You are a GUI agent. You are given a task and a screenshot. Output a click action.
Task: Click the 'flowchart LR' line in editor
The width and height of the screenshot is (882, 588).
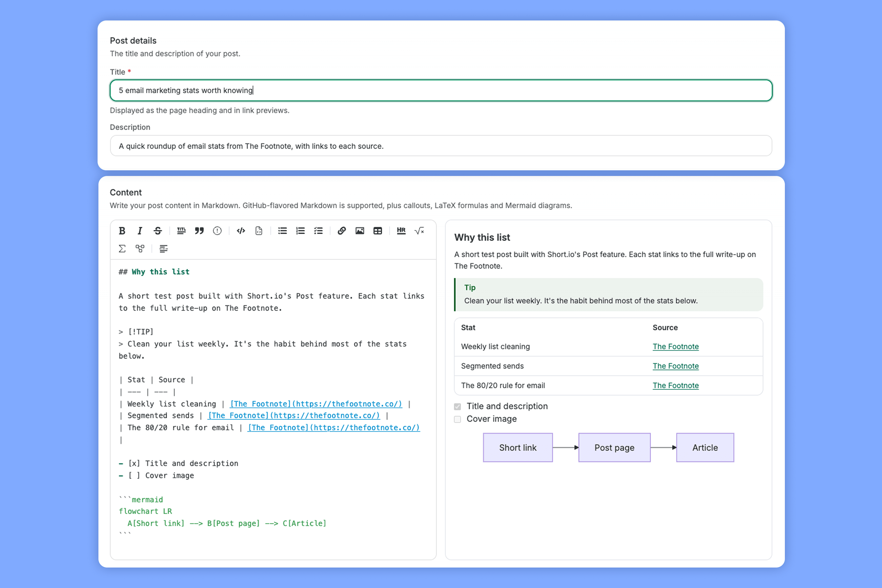tap(145, 512)
